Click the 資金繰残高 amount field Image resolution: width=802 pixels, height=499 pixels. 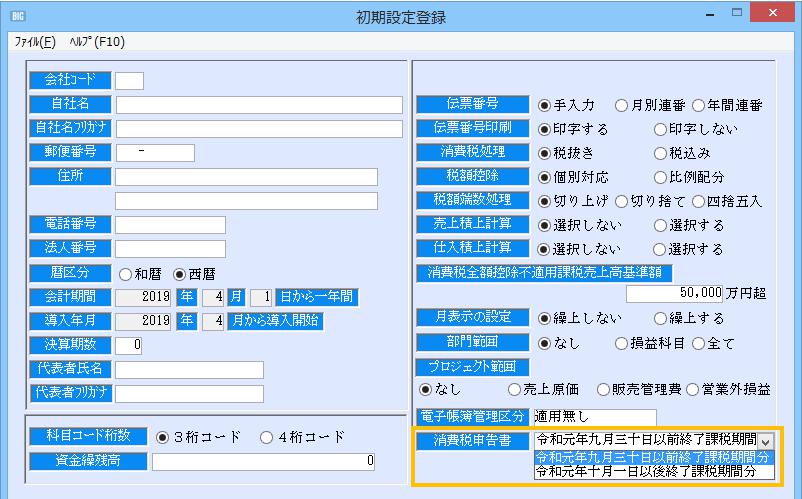pyautogui.click(x=264, y=461)
